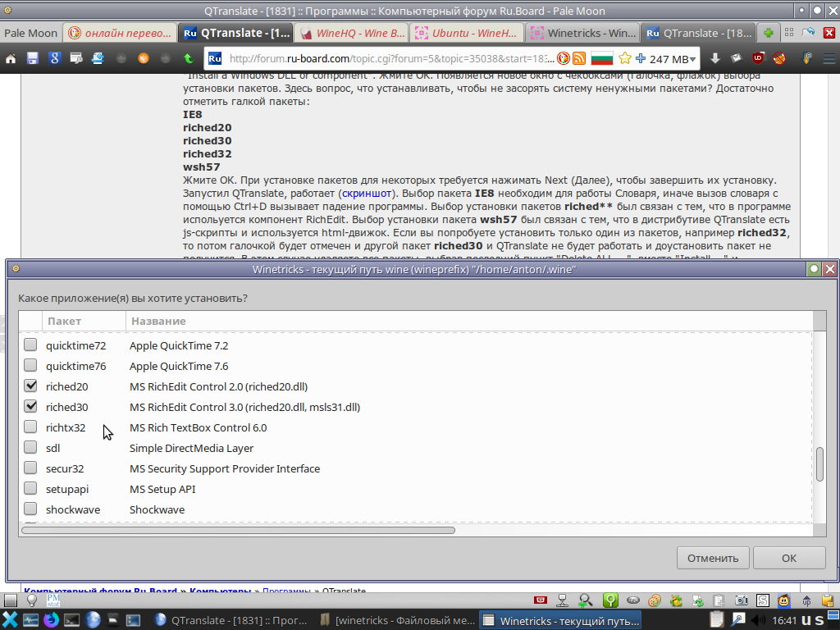Tick the richtx32 package checkbox

(x=30, y=427)
